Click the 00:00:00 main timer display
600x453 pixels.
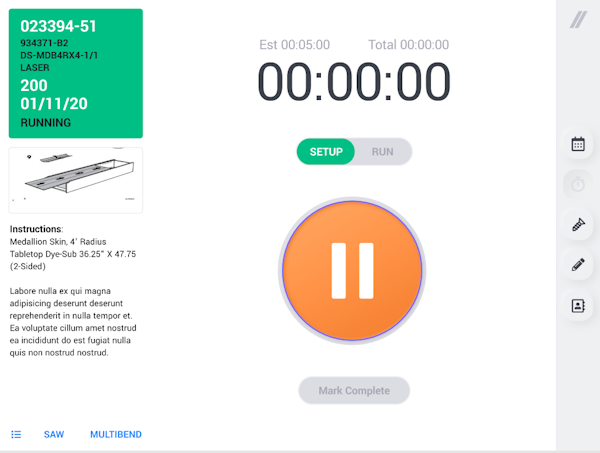[x=354, y=81]
